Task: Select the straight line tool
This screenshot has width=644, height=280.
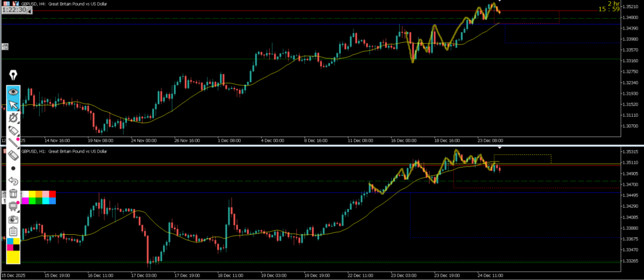Action: (x=13, y=143)
